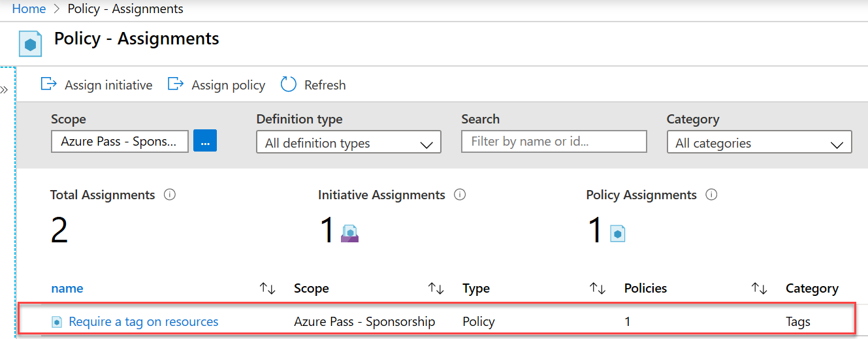This screenshot has width=868, height=339.
Task: Click the Assign initiative icon
Action: (49, 84)
